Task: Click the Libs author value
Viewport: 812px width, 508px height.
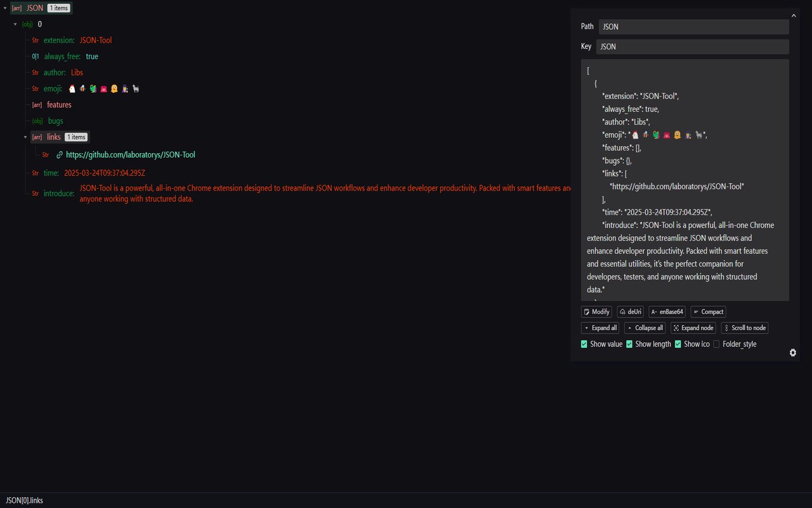Action: (x=77, y=72)
